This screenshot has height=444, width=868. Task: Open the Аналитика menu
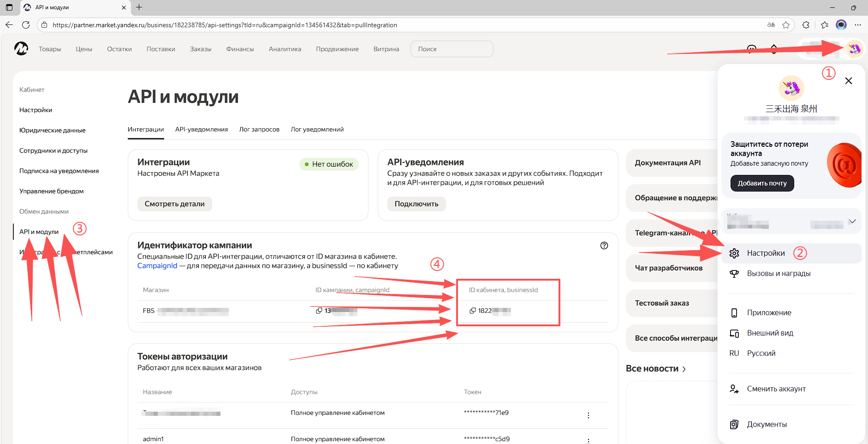coord(285,49)
